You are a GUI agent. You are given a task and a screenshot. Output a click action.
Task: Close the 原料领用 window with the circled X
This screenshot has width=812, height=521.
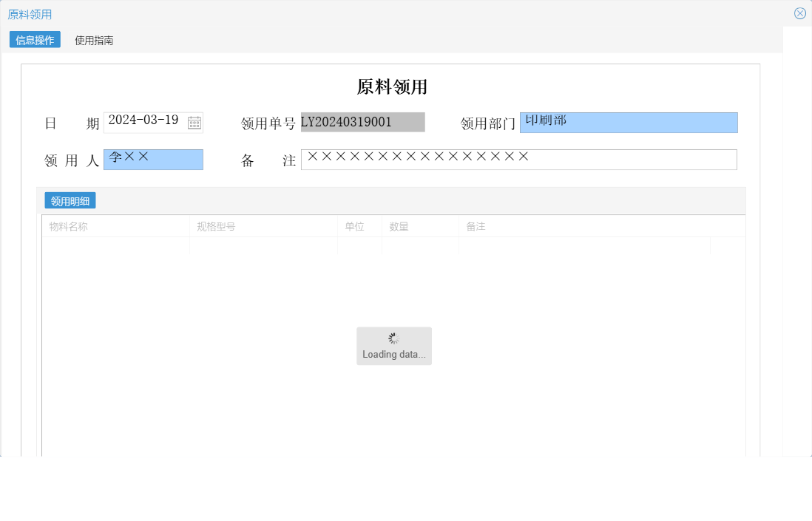tap(799, 13)
